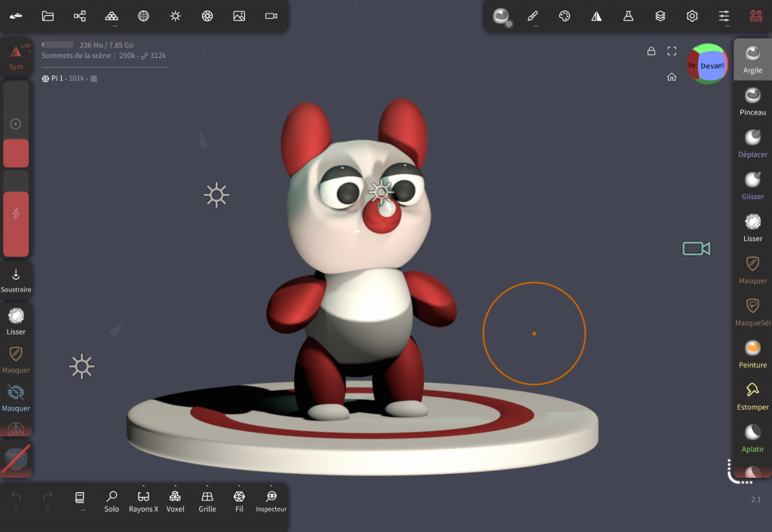Select the Peinture paint tool
Screen dimensions: 772x532
tap(752, 353)
